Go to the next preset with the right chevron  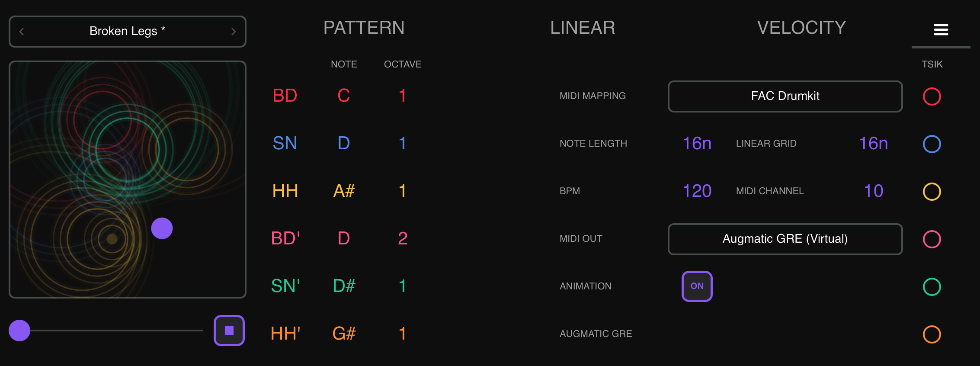234,31
